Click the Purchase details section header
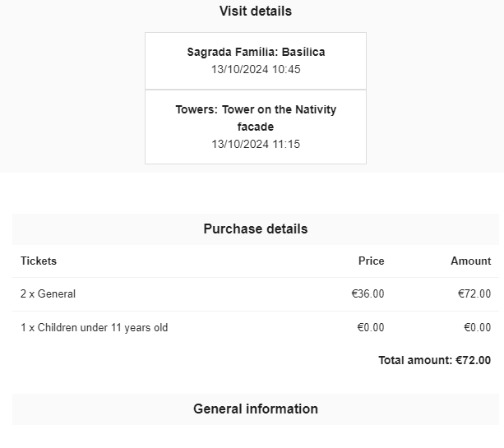Screen dimensions: 504x448 255,229
